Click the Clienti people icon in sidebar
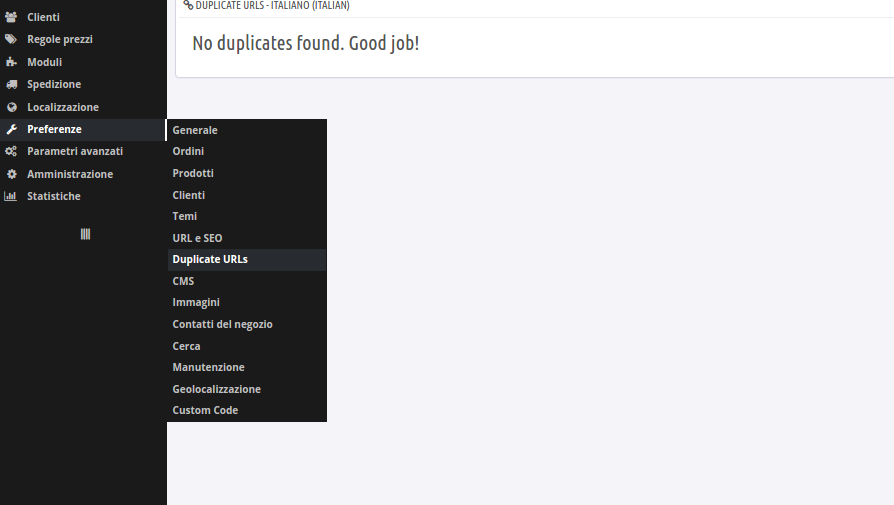Viewport: 894px width, 505px height. 11,17
